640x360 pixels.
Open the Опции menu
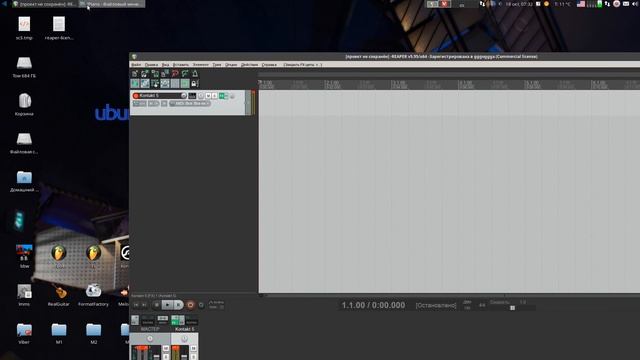point(231,64)
